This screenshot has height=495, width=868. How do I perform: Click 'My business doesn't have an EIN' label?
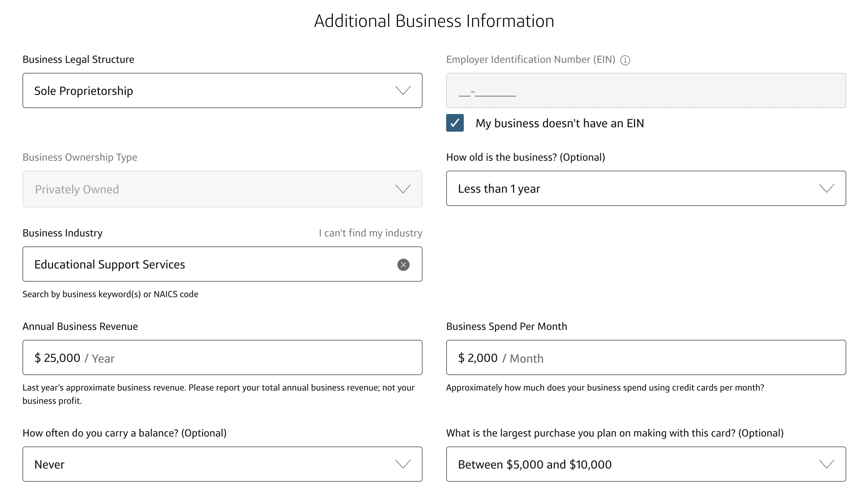coord(559,123)
